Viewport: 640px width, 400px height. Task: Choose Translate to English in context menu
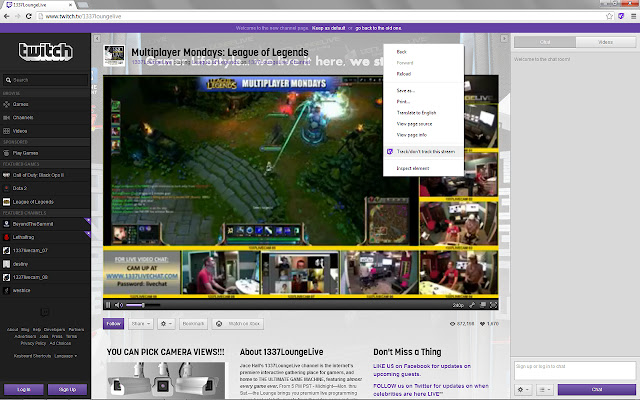click(x=423, y=113)
